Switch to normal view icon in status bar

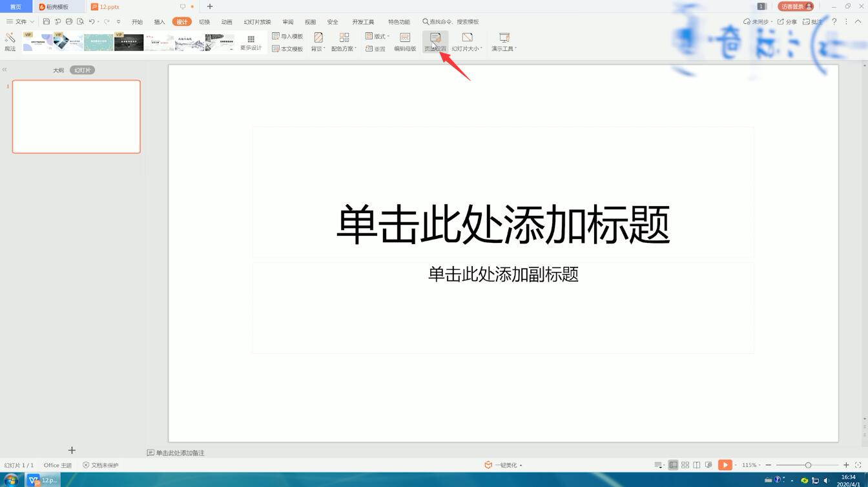pyautogui.click(x=673, y=465)
